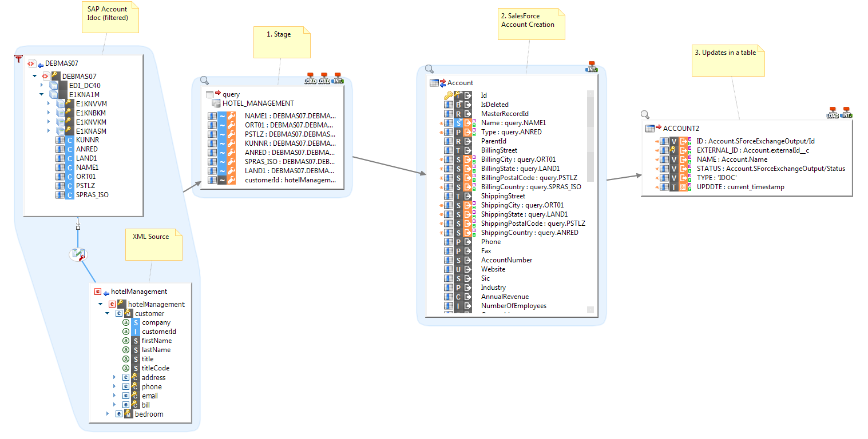Expand the email node

point(114,396)
